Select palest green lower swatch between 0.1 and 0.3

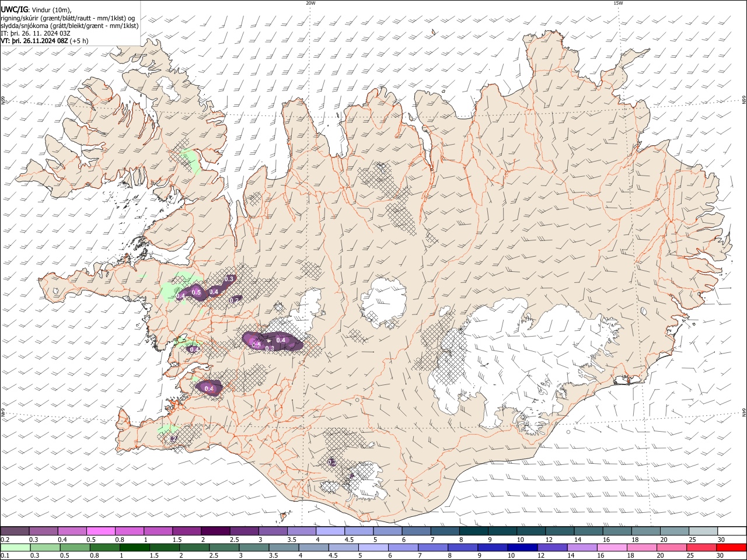15,548
